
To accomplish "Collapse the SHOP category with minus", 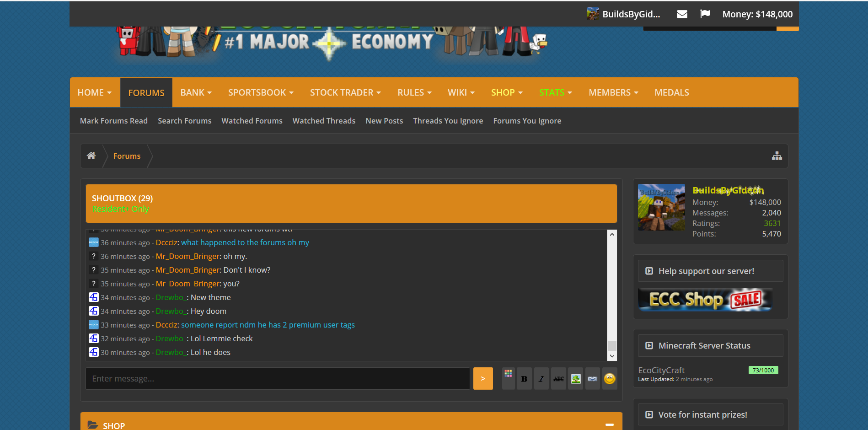I will (610, 425).
